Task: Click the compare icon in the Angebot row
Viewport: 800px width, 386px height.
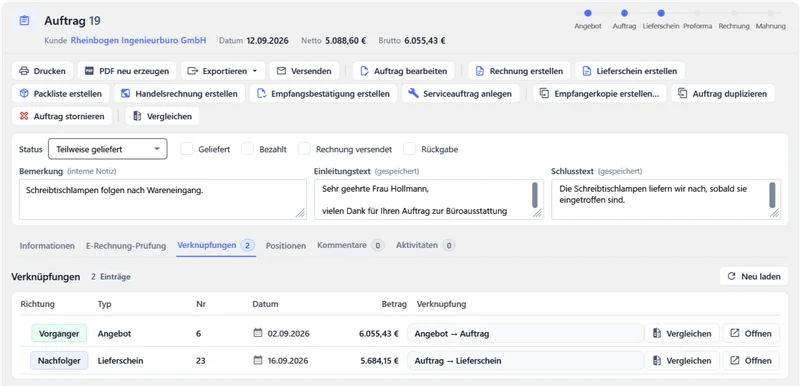Action: coord(657,333)
